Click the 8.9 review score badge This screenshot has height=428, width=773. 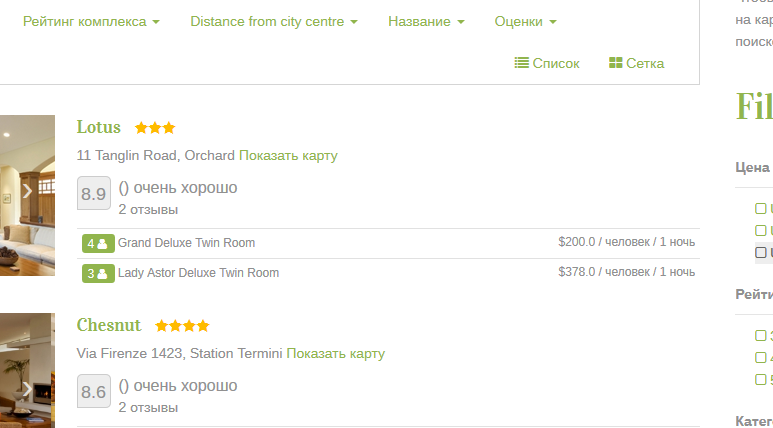pos(93,194)
